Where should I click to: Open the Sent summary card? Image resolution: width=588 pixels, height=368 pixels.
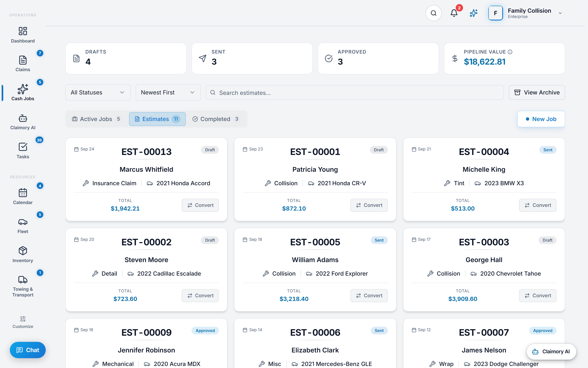[x=252, y=58]
